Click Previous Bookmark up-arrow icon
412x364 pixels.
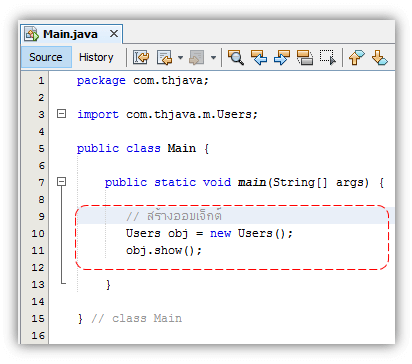click(357, 57)
